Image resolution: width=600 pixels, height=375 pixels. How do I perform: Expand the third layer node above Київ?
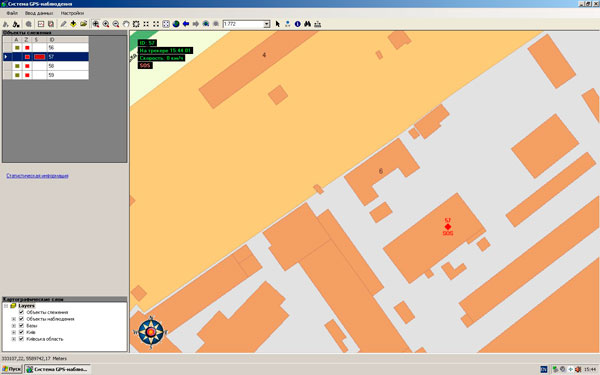tap(14, 326)
